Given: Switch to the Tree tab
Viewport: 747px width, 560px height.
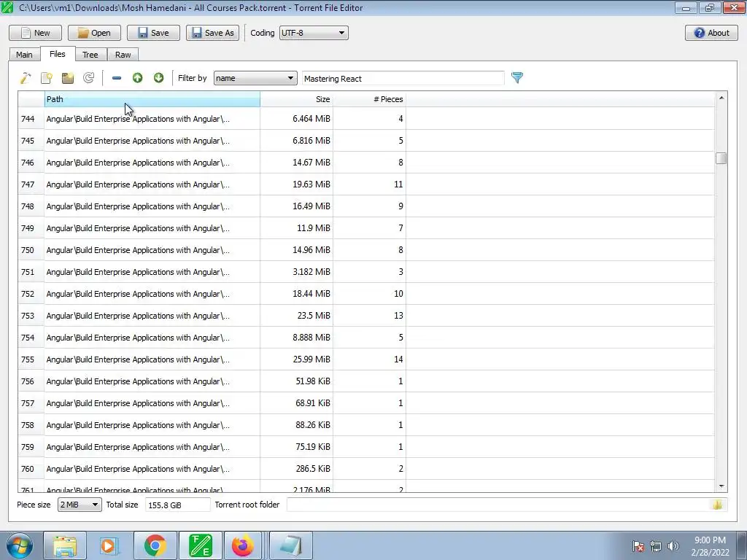Looking at the screenshot, I should coord(90,55).
